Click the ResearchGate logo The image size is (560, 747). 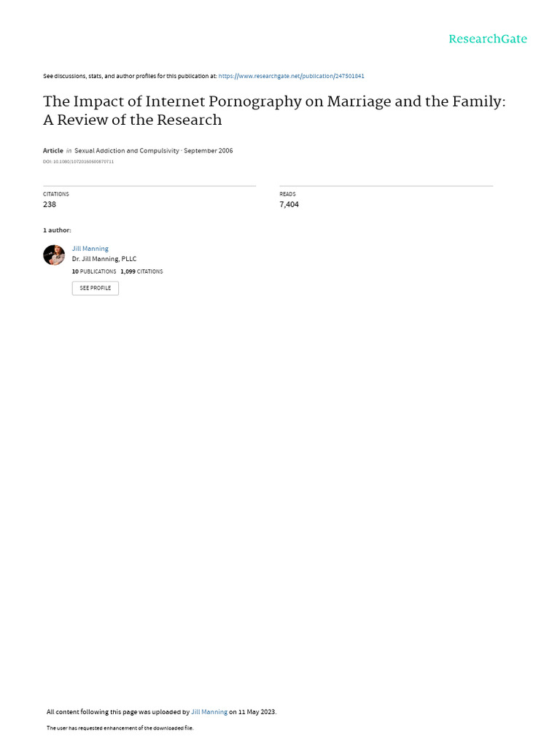tap(488, 39)
